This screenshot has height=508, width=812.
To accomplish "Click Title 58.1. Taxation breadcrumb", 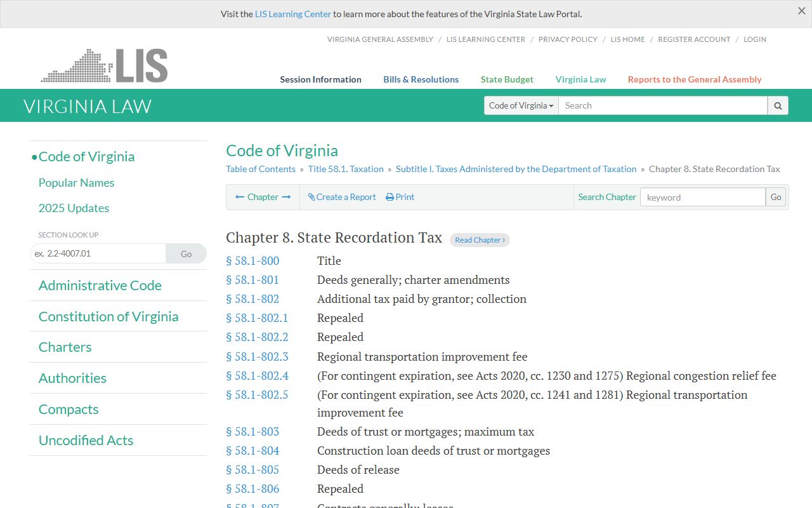I will [346, 169].
